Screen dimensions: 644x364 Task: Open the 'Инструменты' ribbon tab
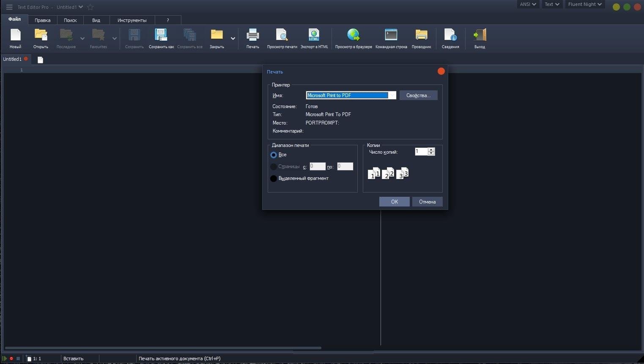click(x=132, y=20)
